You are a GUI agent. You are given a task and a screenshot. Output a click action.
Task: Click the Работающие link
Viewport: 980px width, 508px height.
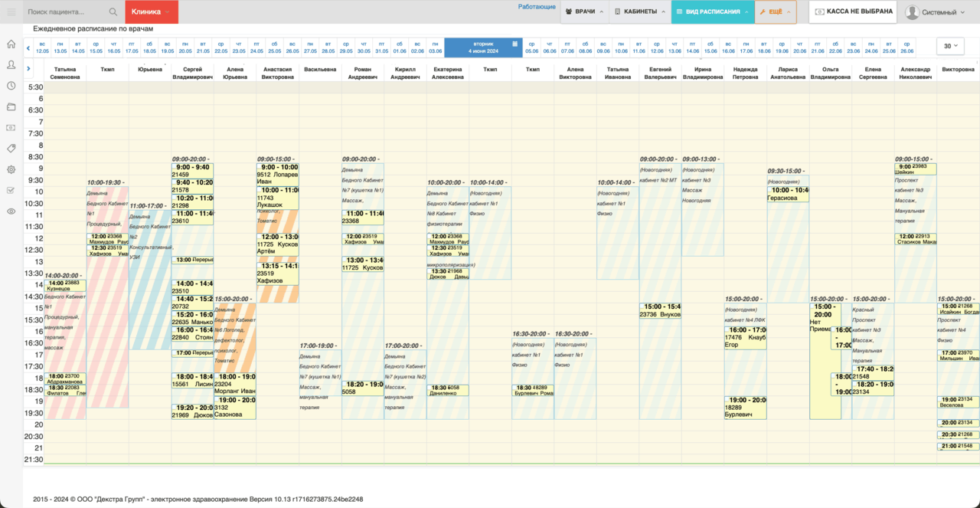(537, 7)
